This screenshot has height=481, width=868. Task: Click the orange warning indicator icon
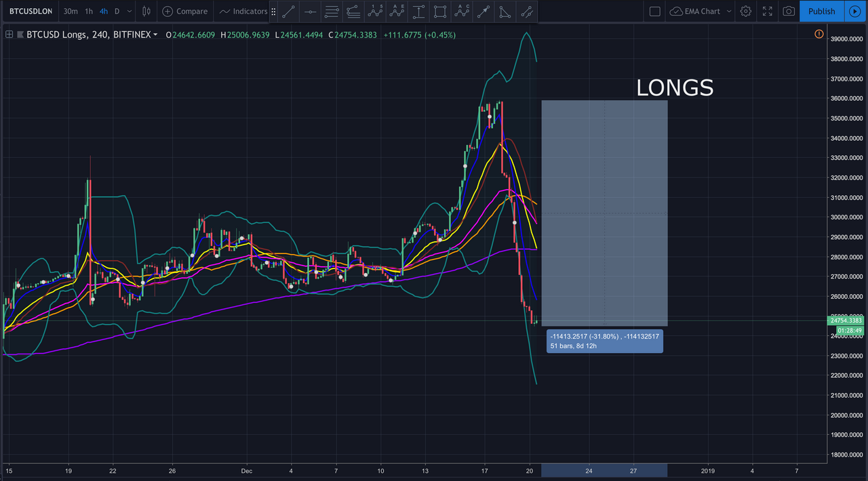818,34
